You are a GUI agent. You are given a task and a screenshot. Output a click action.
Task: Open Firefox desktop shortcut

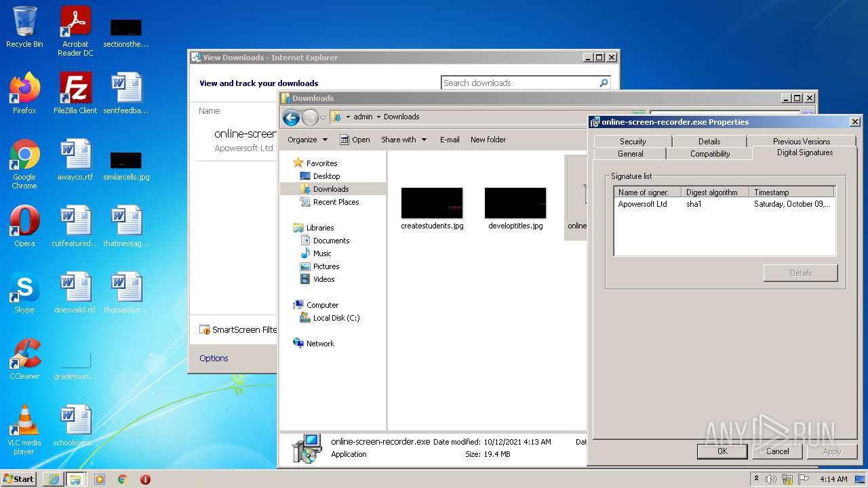coord(24,94)
